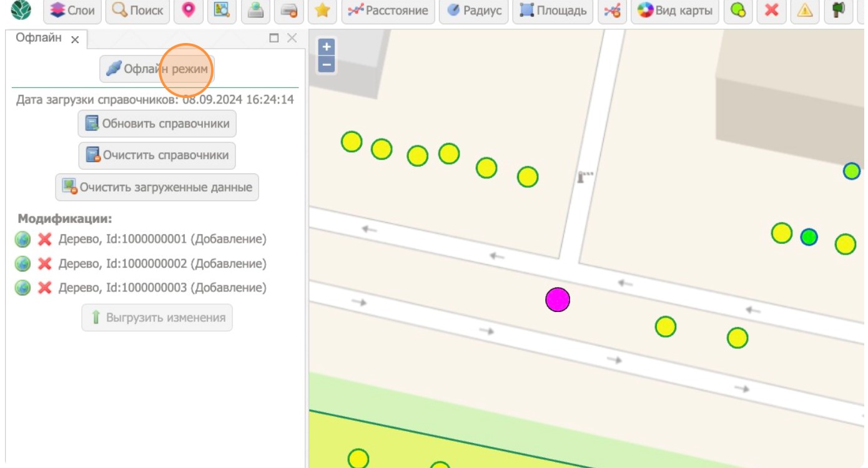Screen dimensions: 868x468
Task: Delete modification Id:1000000002 with red X
Action: 44,264
